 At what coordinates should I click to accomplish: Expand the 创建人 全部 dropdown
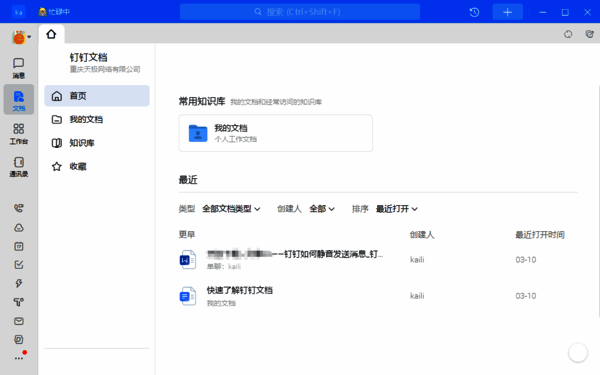click(322, 209)
